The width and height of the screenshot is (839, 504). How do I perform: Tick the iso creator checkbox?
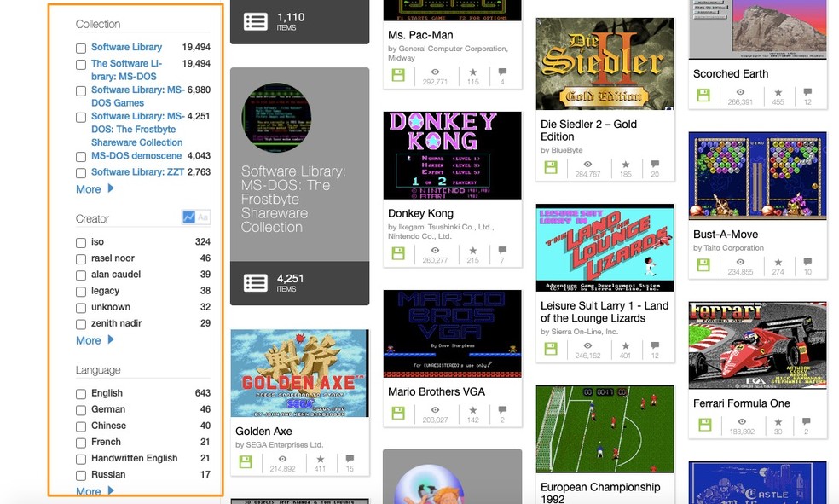[x=81, y=243]
